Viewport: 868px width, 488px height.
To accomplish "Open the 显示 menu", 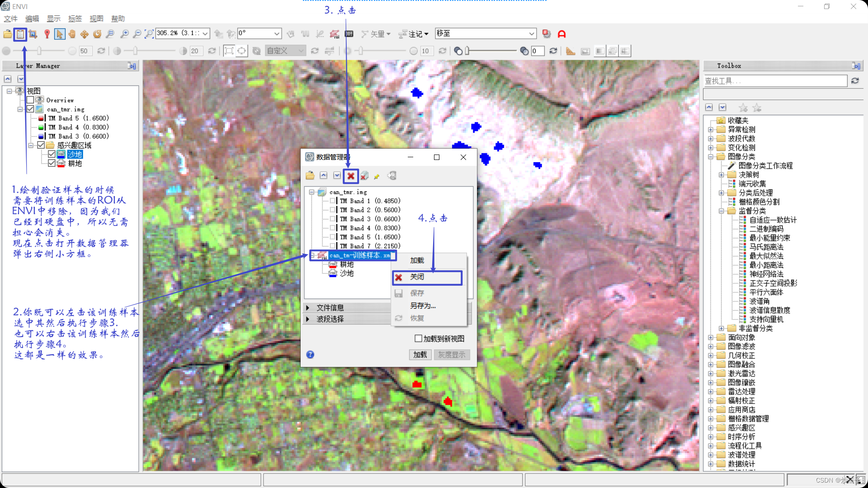I will [53, 19].
